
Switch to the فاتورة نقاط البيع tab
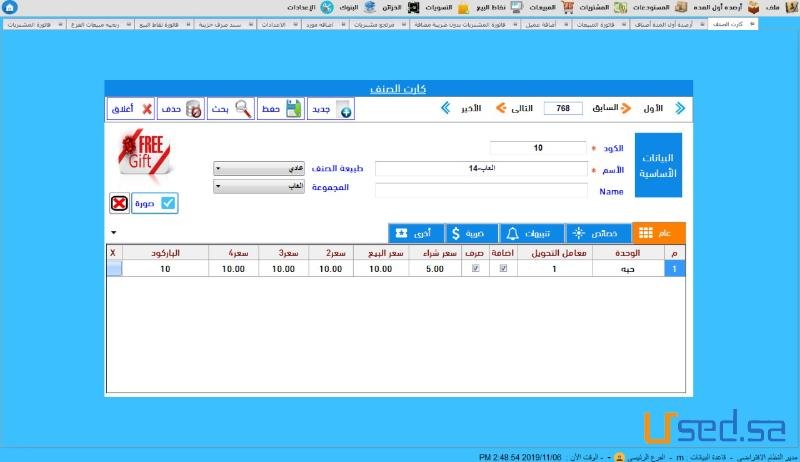coord(164,24)
